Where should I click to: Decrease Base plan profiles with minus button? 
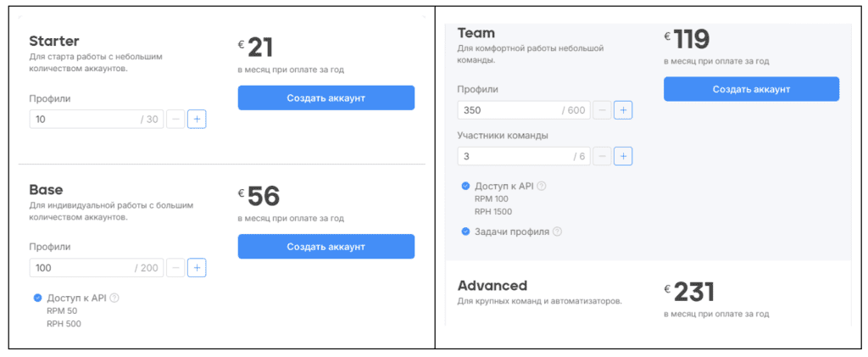pos(175,269)
